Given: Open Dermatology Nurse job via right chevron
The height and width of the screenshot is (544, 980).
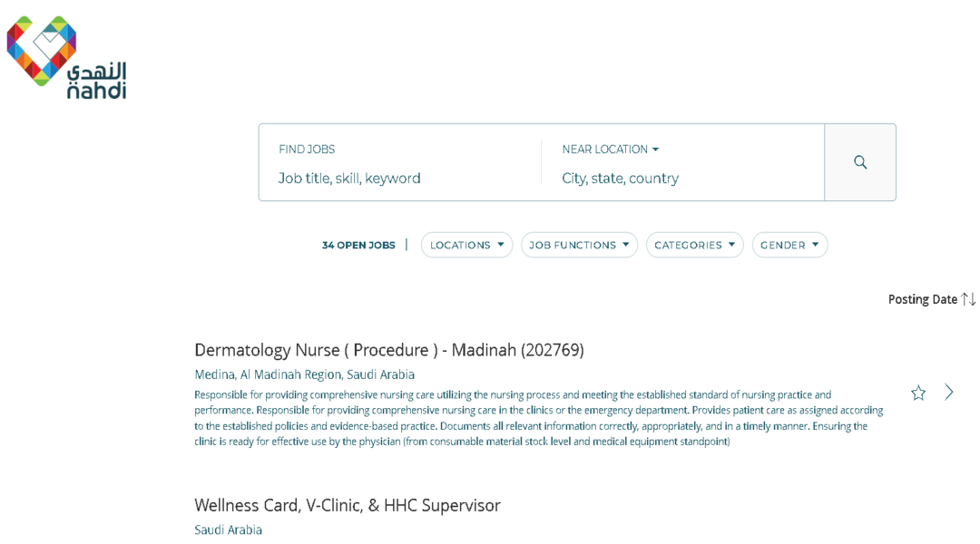Looking at the screenshot, I should pos(949,393).
